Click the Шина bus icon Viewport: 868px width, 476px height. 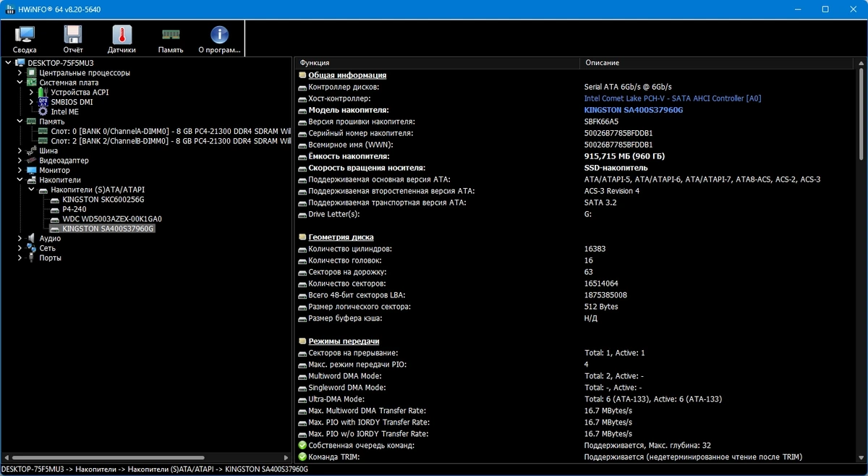[32, 150]
